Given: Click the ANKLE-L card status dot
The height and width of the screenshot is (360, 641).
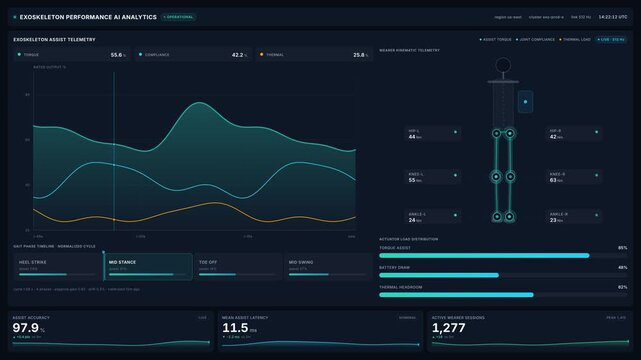Looking at the screenshot, I should coord(455,215).
